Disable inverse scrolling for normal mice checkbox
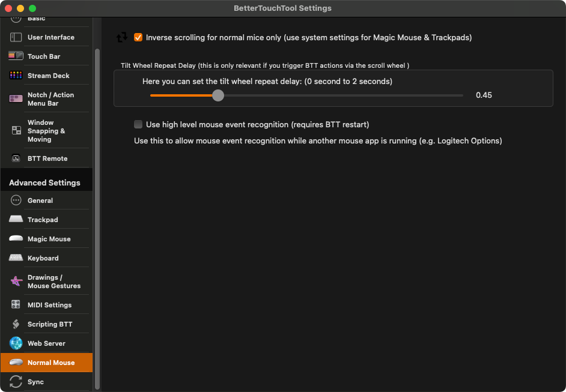Screen dimensions: 566x392 [x=138, y=37]
